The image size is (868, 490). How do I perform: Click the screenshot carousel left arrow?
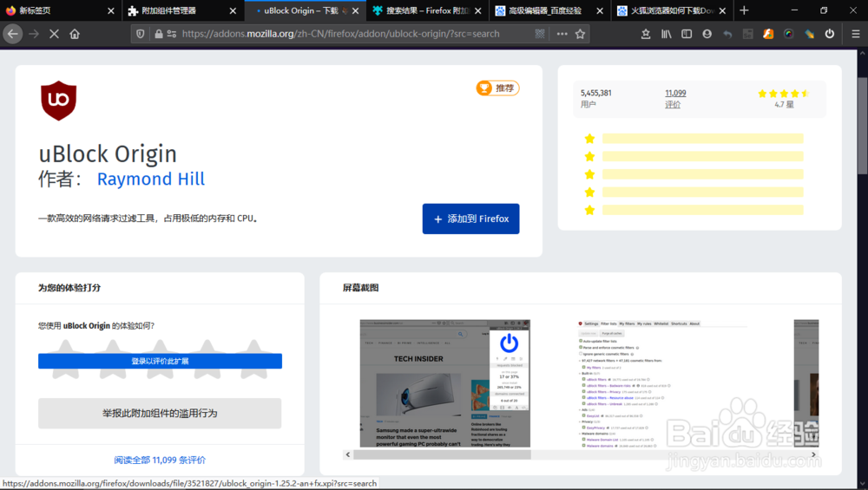click(348, 454)
